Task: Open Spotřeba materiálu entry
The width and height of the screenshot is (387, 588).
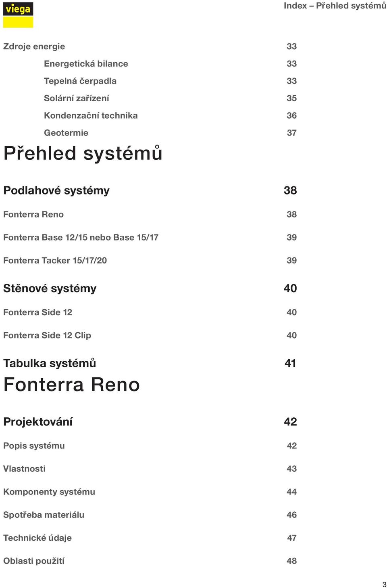Action: coord(44,515)
